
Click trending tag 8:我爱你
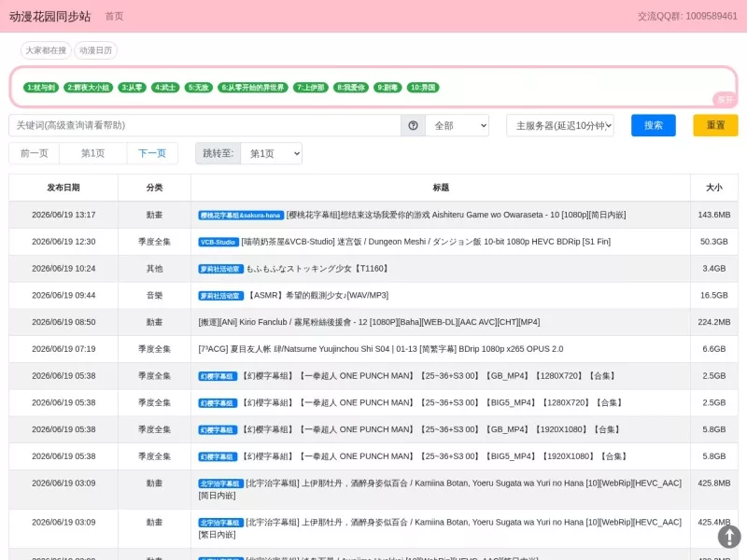pyautogui.click(x=351, y=88)
